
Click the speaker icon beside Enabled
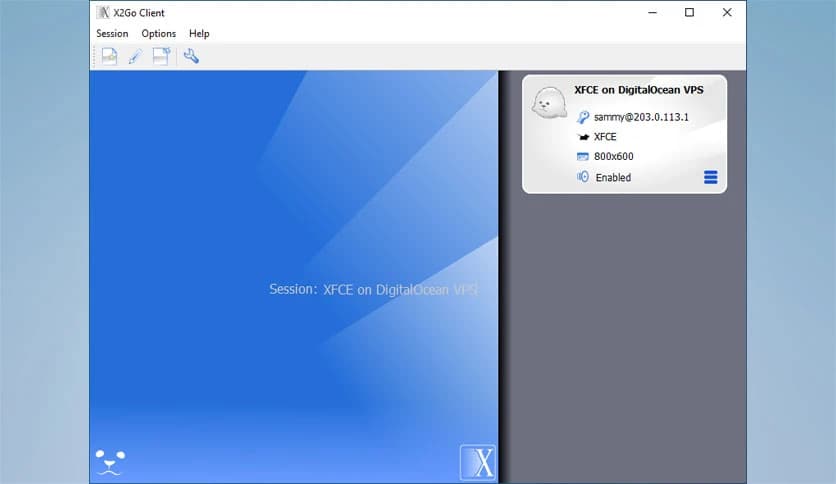tap(583, 177)
